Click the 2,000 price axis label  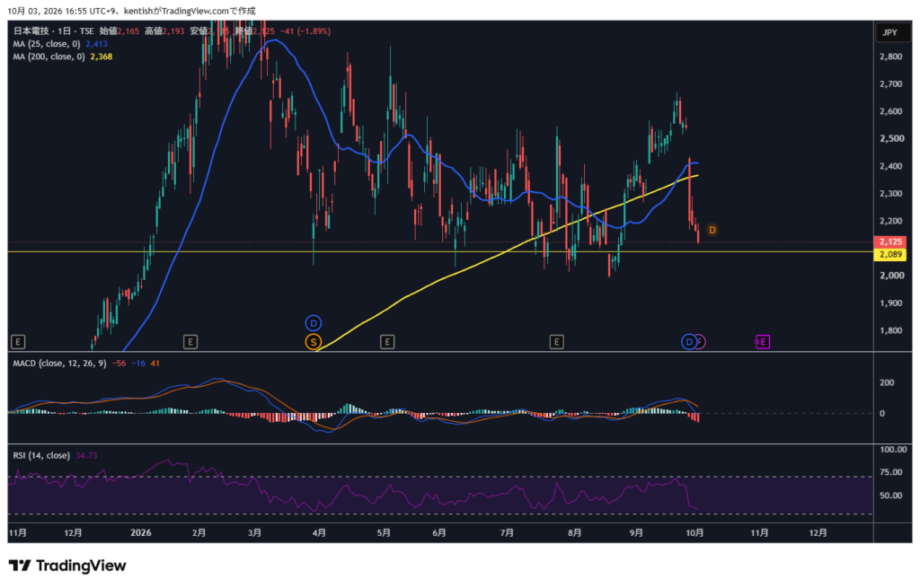[890, 276]
